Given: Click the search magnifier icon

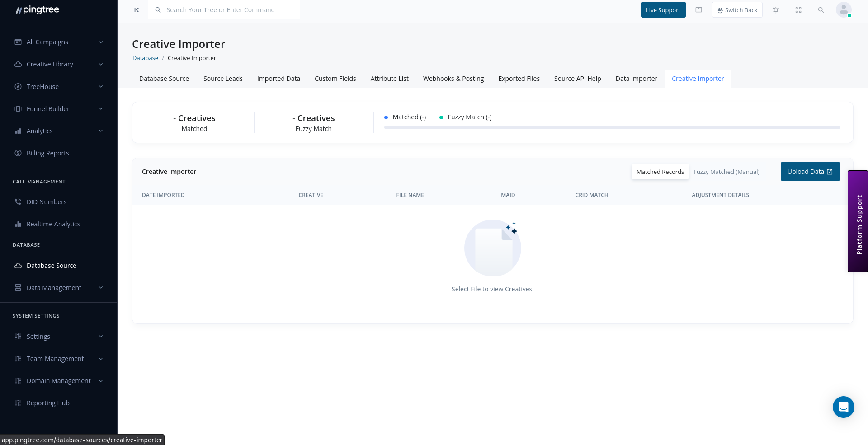Looking at the screenshot, I should coord(821,9).
